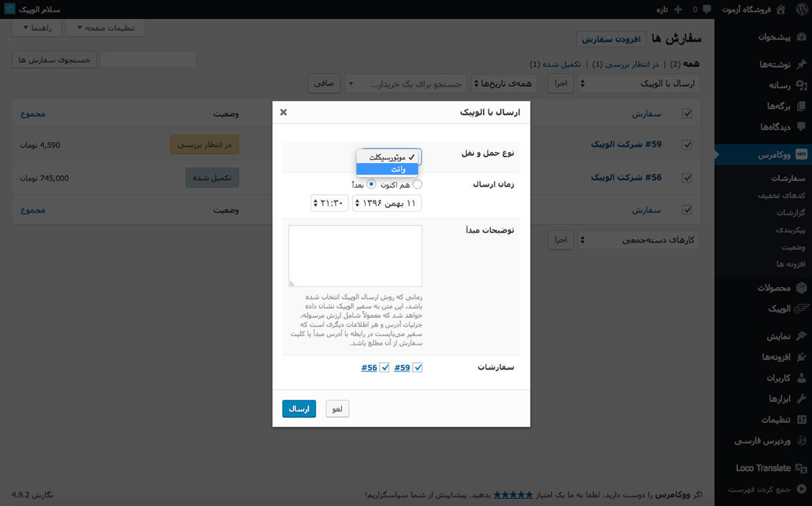Screen dimensions: 812x506
Task: Click the Products (محصولات) box icon
Action: click(x=802, y=287)
